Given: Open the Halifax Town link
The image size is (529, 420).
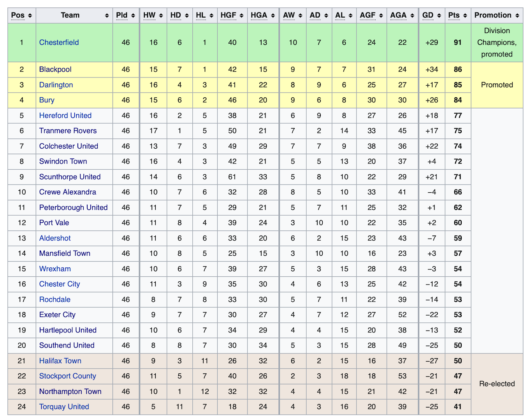Looking at the screenshot, I should point(60,361).
